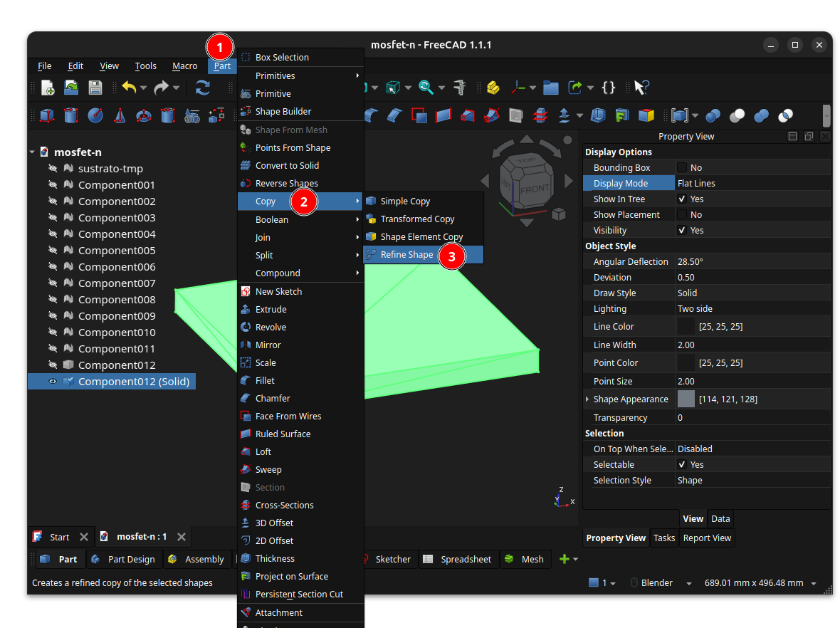
Task: Switch to the Part Design workbench tab
Action: pos(124,559)
